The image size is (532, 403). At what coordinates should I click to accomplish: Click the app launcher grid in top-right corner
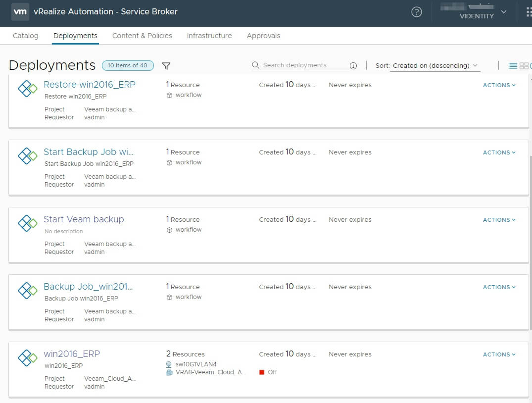[x=529, y=11]
